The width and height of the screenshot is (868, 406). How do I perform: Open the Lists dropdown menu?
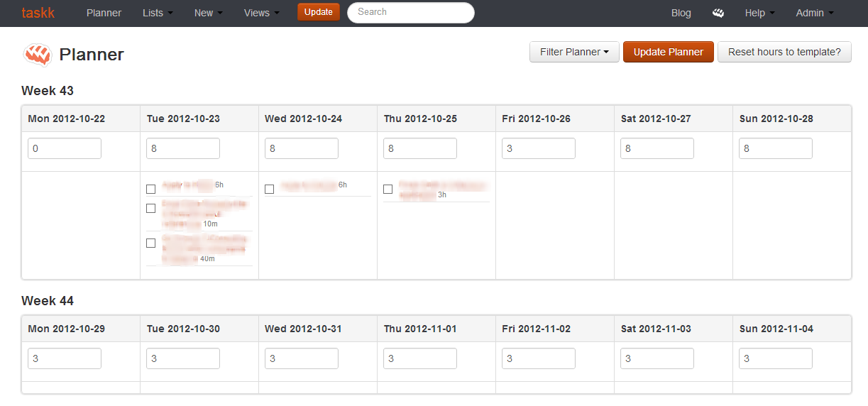[x=158, y=13]
